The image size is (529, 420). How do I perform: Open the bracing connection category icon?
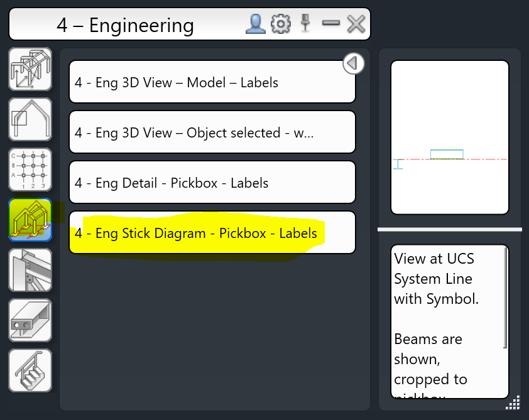pos(30,270)
